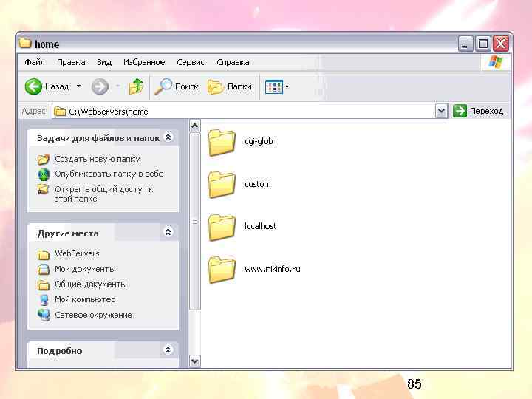Open the Views dropdown arrow
The image size is (532, 399).
pyautogui.click(x=287, y=87)
